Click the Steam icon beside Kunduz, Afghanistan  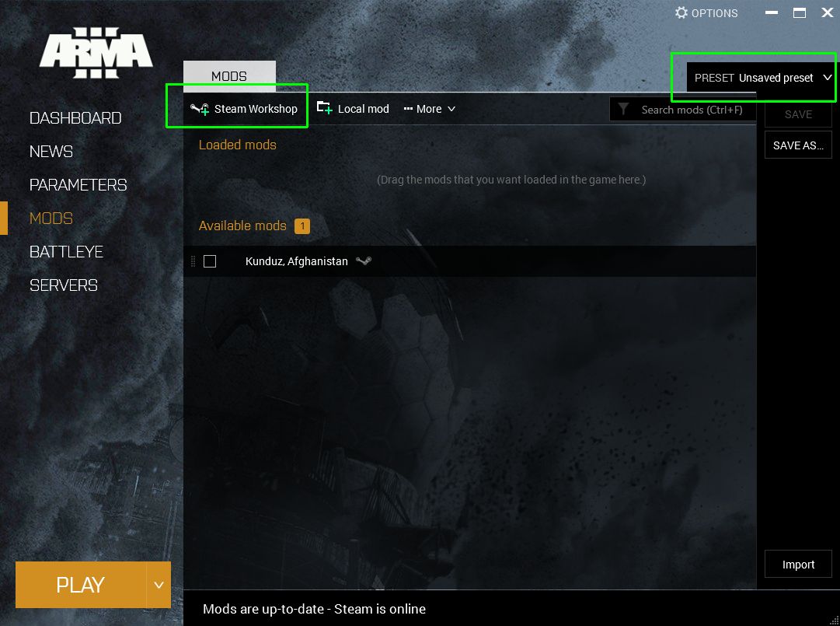363,261
